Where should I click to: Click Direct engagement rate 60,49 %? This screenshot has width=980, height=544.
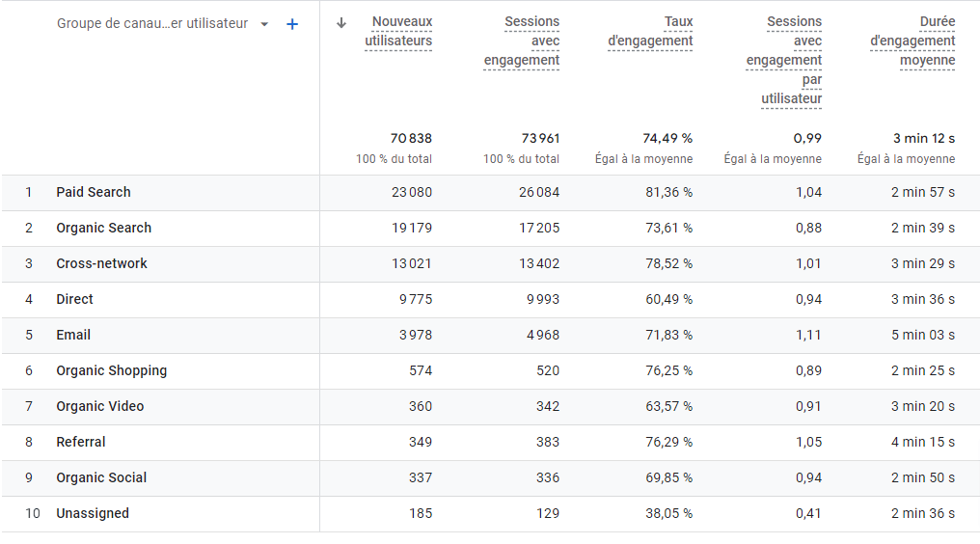pyautogui.click(x=669, y=300)
